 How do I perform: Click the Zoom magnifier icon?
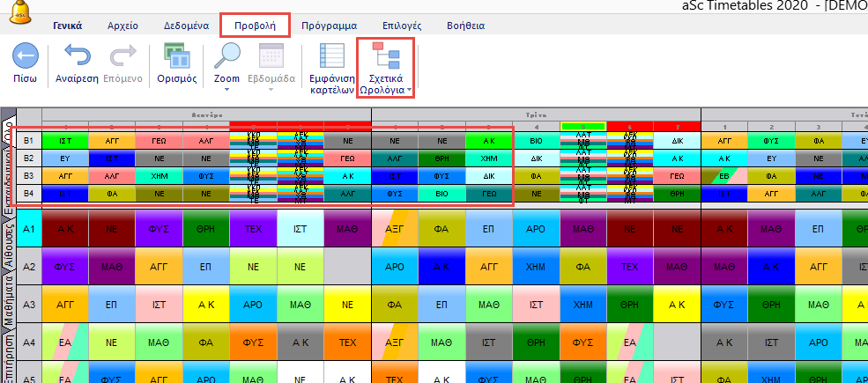pyautogui.click(x=226, y=56)
